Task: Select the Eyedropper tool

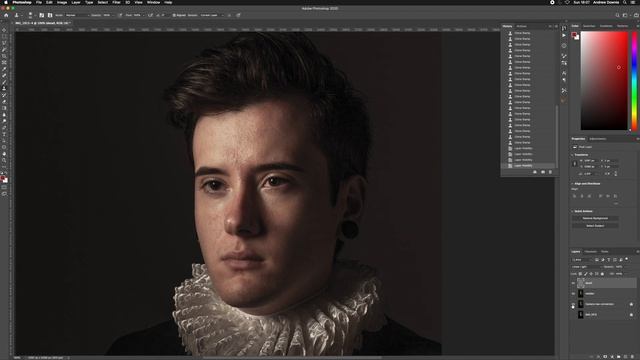Action: (x=4, y=69)
